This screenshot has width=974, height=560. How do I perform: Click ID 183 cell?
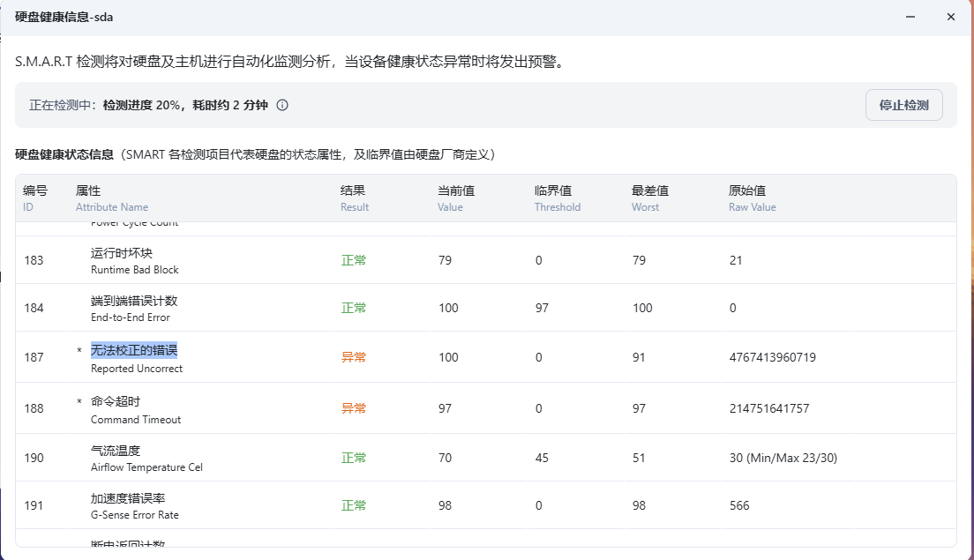click(x=34, y=260)
